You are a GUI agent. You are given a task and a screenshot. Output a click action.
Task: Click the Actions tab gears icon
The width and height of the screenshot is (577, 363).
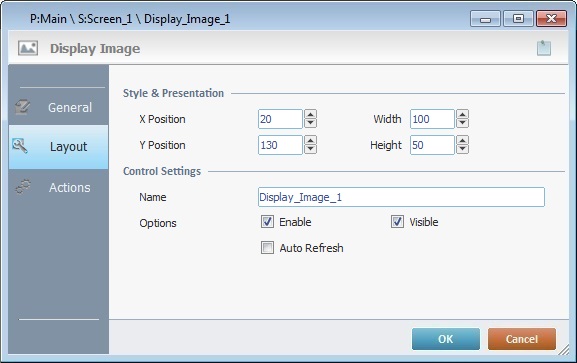click(x=23, y=186)
